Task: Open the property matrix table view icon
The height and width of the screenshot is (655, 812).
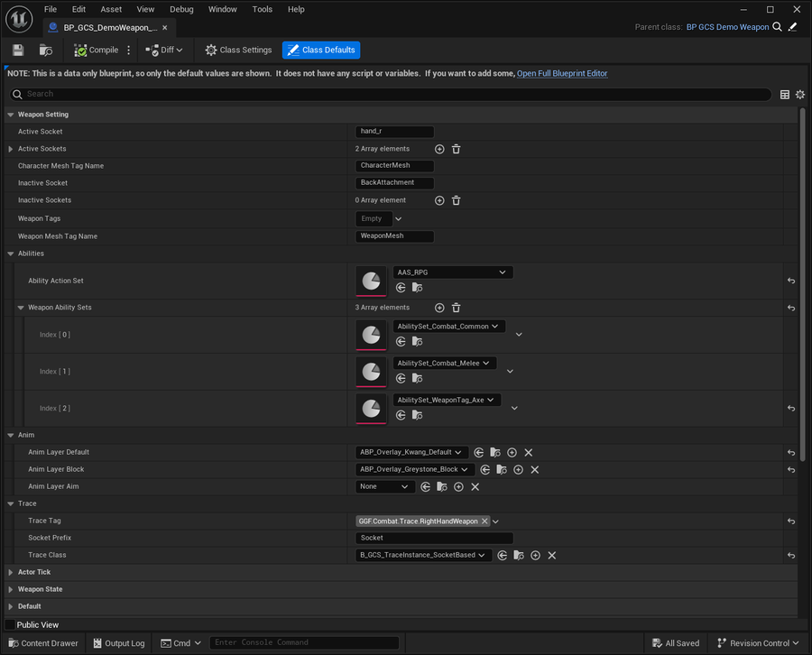Action: pyautogui.click(x=785, y=94)
